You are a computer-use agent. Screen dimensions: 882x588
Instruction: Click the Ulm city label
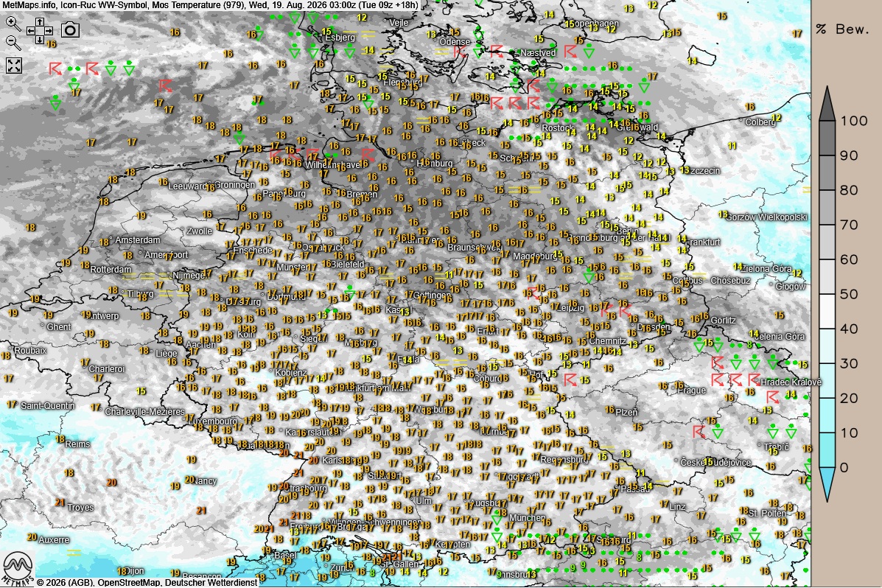[424, 501]
